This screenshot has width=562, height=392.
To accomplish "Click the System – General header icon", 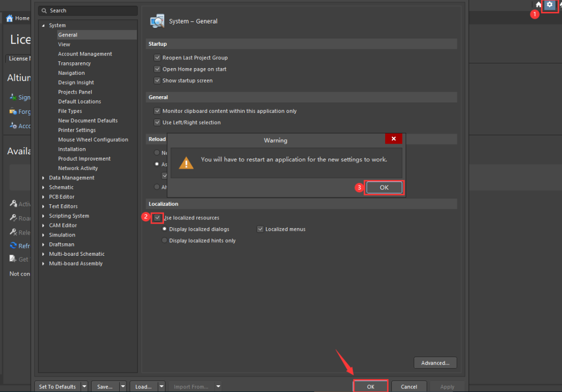I will (x=157, y=21).
